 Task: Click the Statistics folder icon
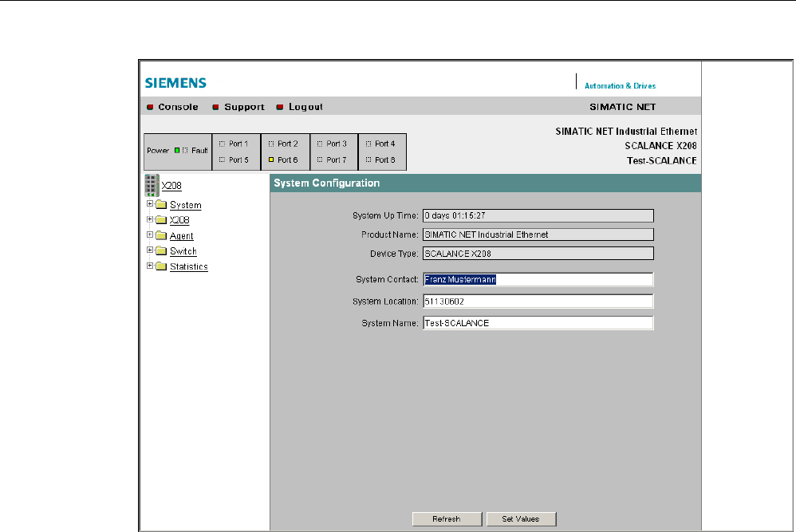[x=161, y=266]
